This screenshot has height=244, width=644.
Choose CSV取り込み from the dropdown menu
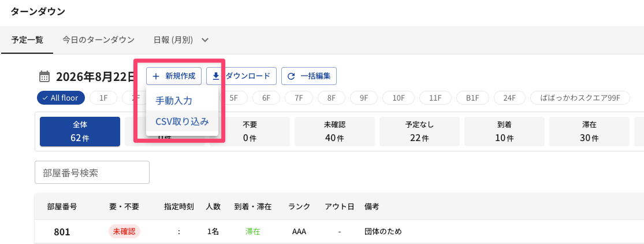tap(182, 121)
